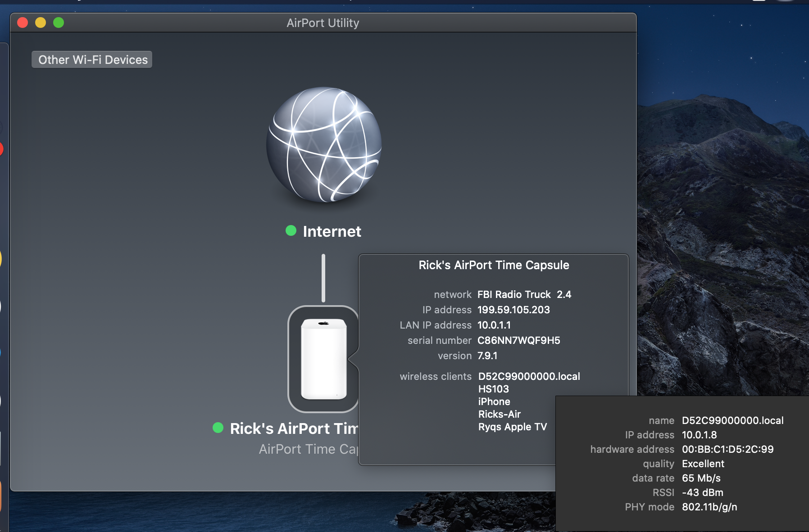809x532 pixels.
Task: Open Other Wi-Fi Devices list
Action: pyautogui.click(x=92, y=59)
